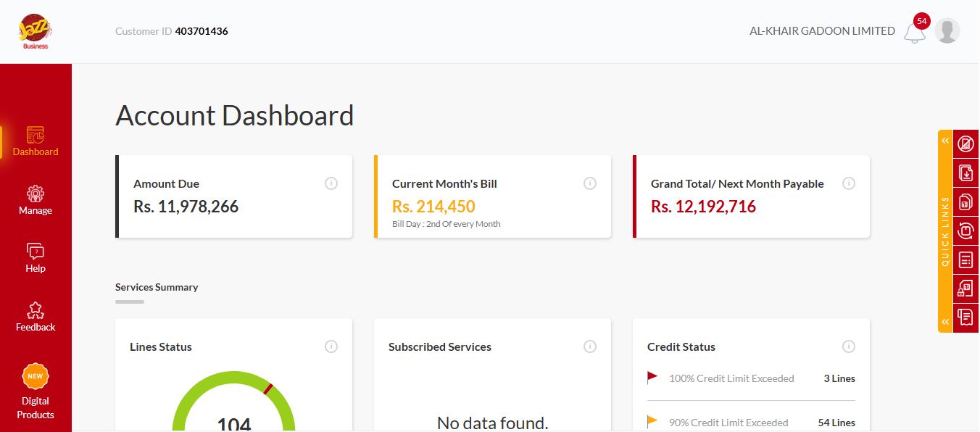Click the Feedback star icon
980x432 pixels.
[x=36, y=311]
